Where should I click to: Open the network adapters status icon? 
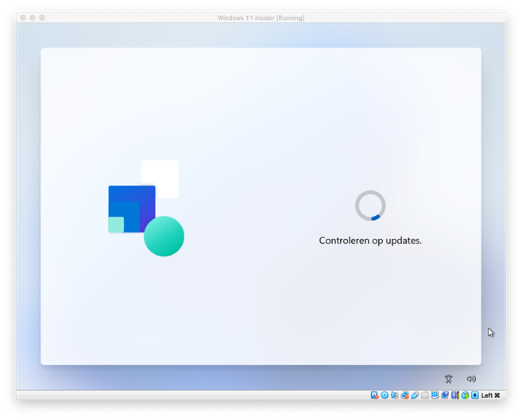[405, 395]
